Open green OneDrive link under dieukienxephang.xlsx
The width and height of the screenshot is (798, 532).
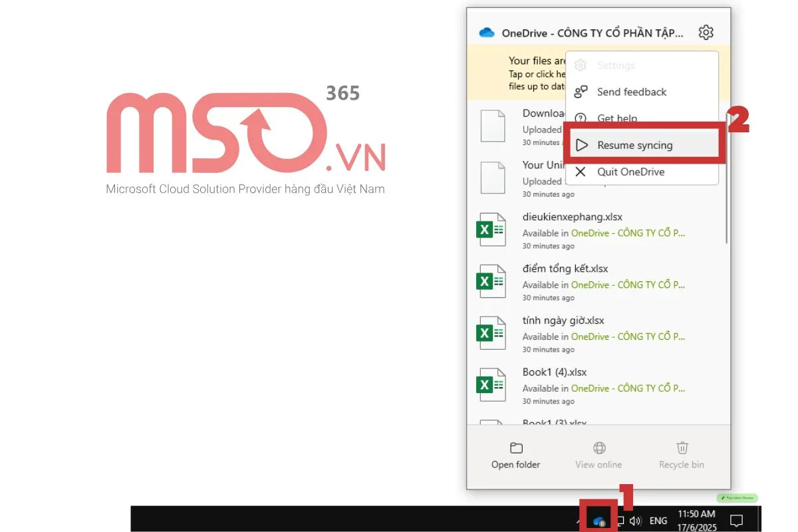pyautogui.click(x=628, y=233)
